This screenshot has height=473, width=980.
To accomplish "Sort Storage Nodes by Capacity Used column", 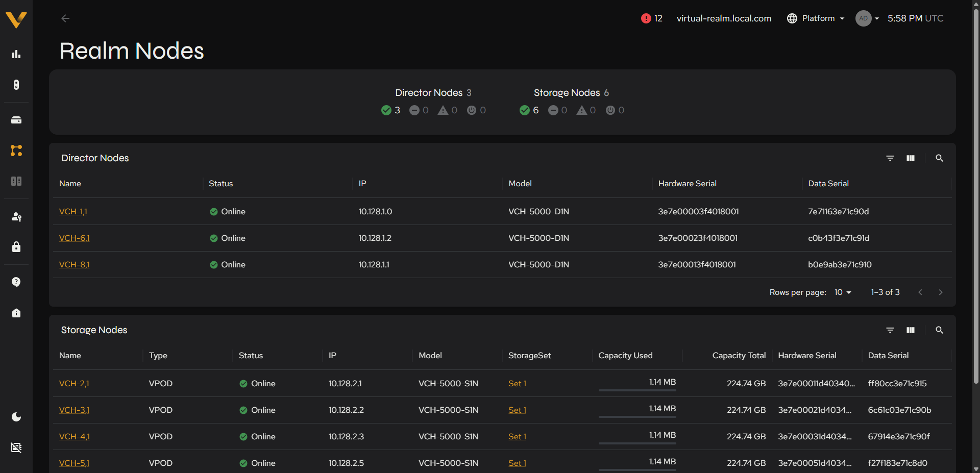I will pos(625,356).
